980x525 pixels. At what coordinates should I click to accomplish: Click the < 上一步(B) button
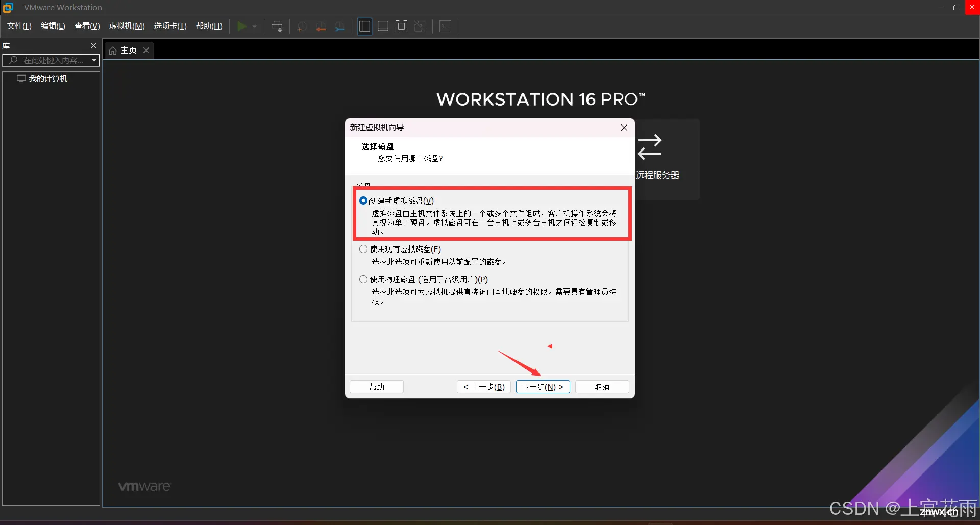[484, 387]
